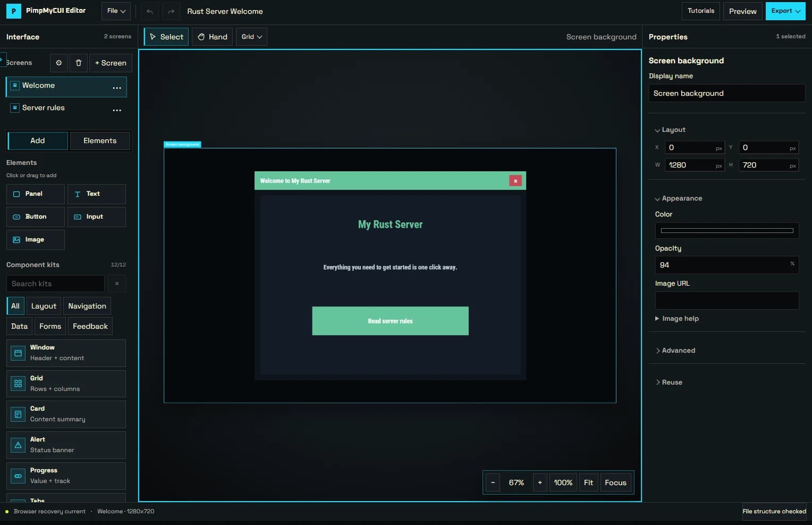Add a Panel element
Screen dimensions: 812x525
[x=36, y=194]
